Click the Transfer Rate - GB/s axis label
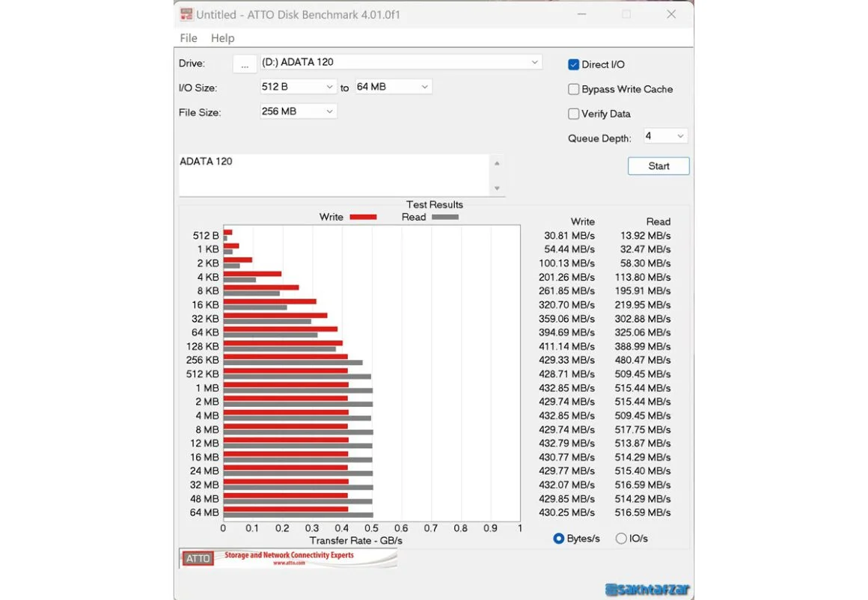This screenshot has width=868, height=600. pos(356,540)
